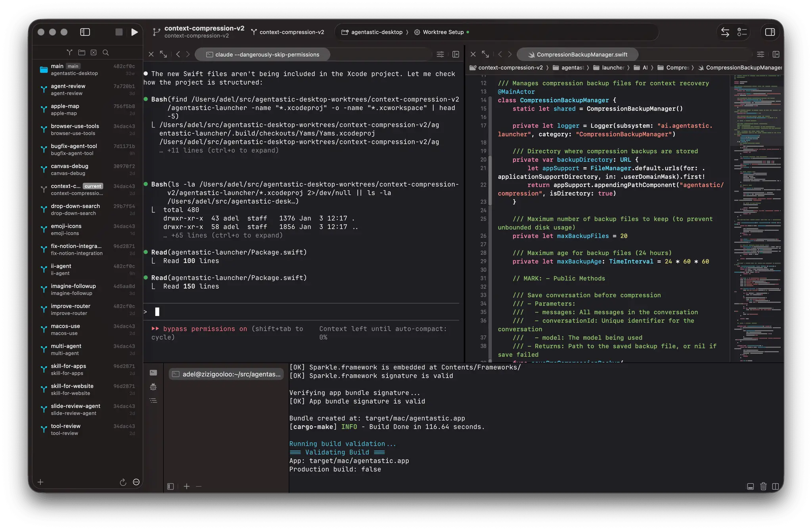Split the claude terminal pane with add-column icon

point(456,54)
